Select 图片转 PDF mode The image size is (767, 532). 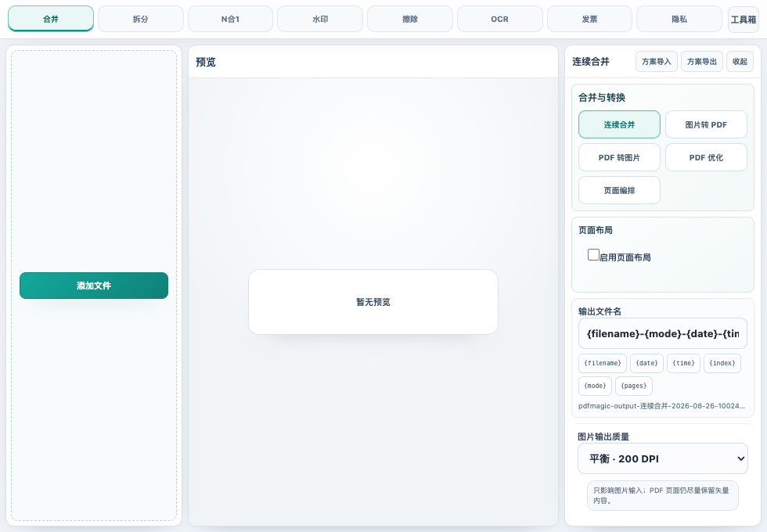coord(706,124)
